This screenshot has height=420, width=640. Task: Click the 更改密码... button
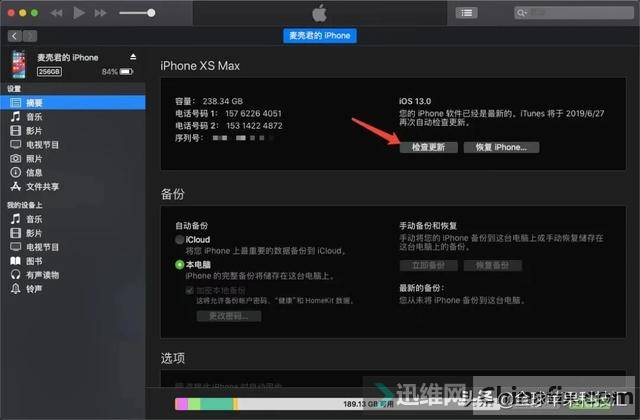click(229, 316)
